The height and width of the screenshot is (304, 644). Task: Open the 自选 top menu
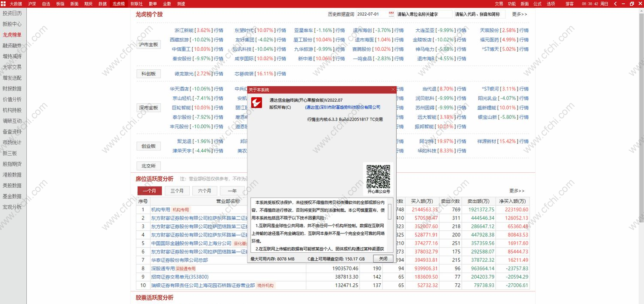(46, 3)
